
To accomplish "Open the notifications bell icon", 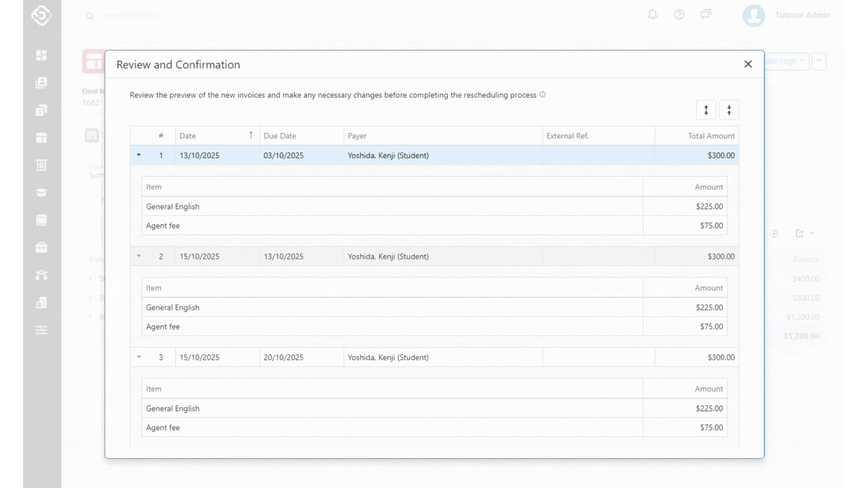I will tap(652, 14).
